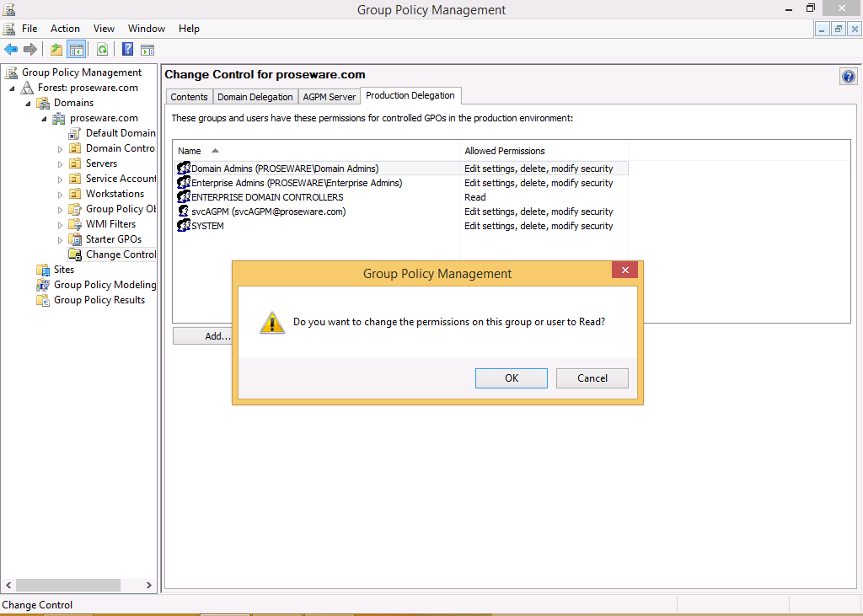Expand the Group Policy Objects node

61,210
